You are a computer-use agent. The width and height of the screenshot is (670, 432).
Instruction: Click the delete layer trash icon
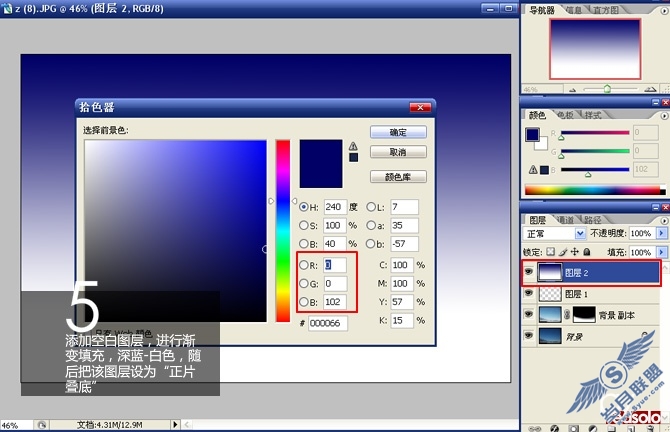tap(650, 428)
